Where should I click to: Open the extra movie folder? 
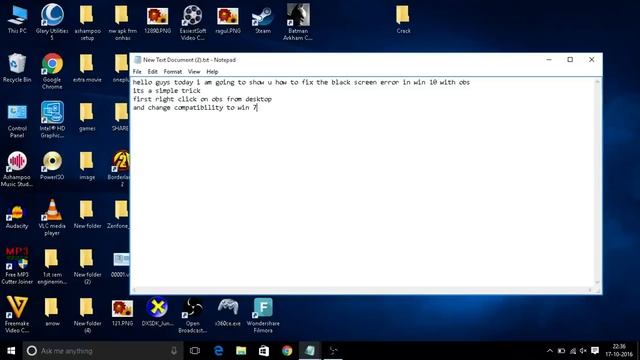(x=87, y=68)
